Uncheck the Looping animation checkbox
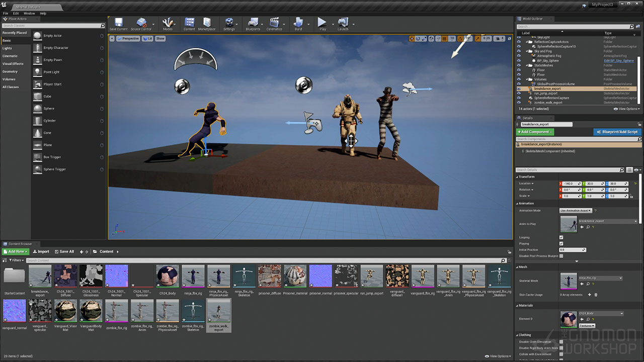The image size is (644, 362). pyautogui.click(x=561, y=237)
